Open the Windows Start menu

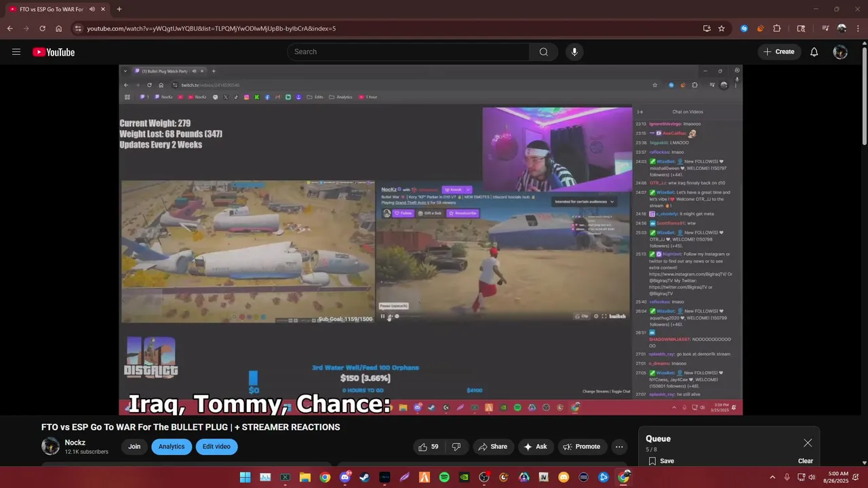(x=245, y=477)
